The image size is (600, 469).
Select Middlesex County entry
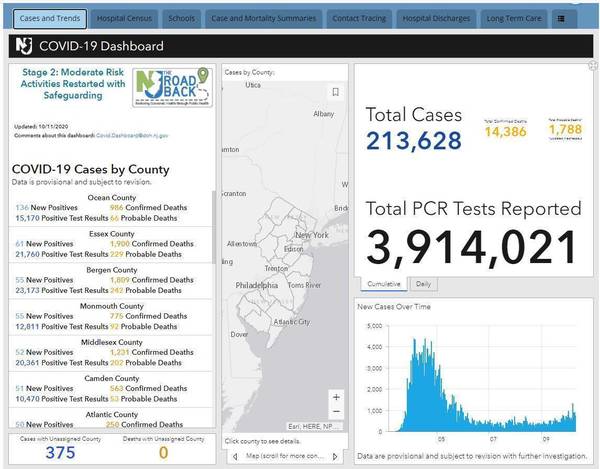point(110,353)
